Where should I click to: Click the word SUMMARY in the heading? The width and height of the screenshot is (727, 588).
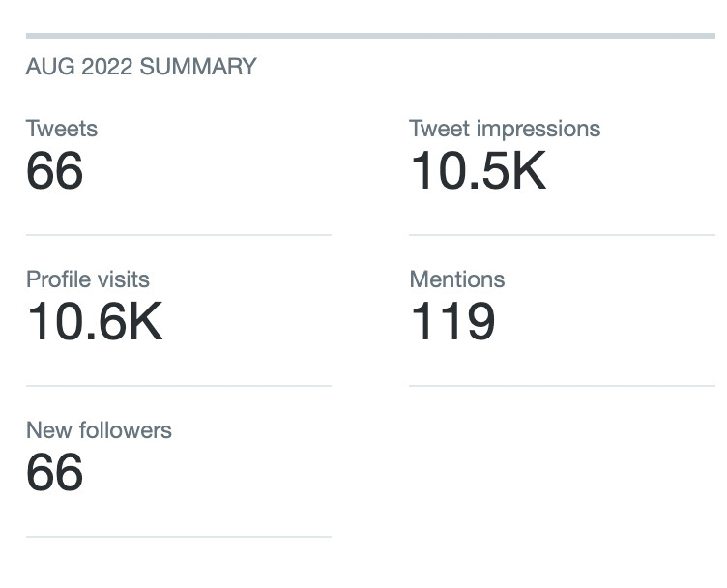pyautogui.click(x=198, y=67)
